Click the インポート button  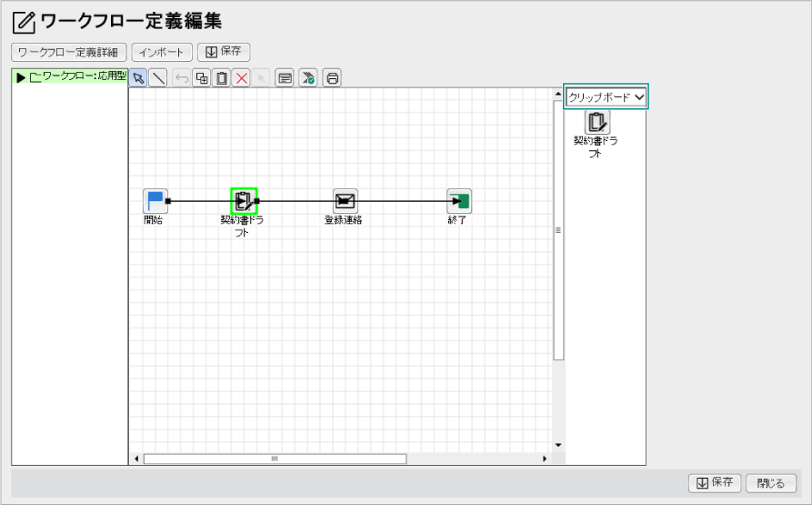point(162,52)
